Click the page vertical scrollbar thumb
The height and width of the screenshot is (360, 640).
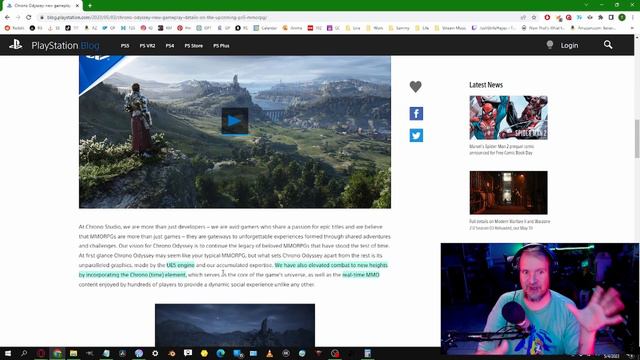(x=637, y=139)
